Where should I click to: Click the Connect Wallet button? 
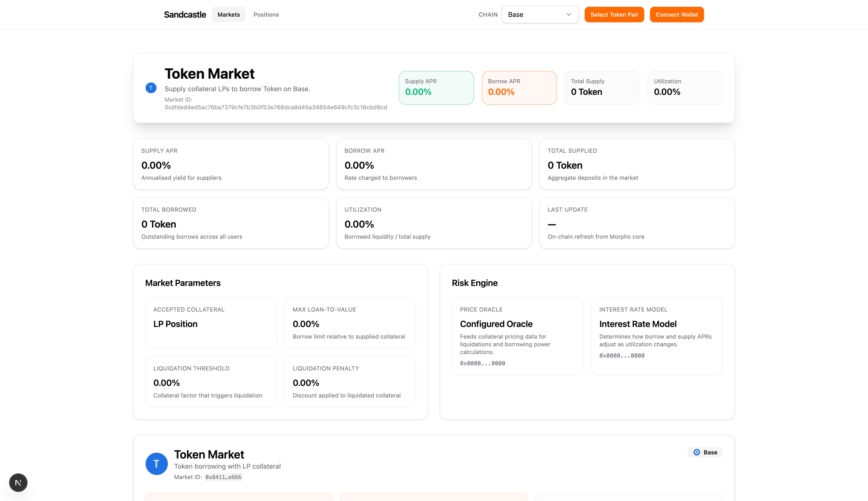677,14
